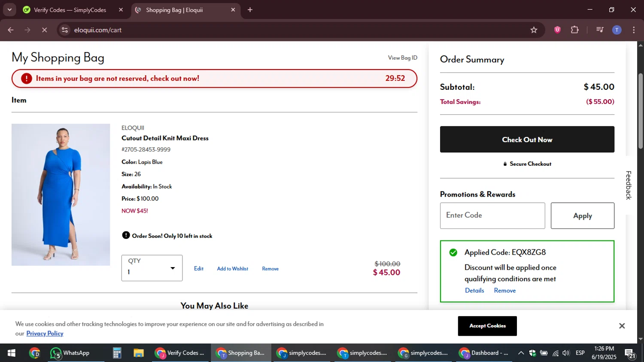Viewport: 644px width, 362px height.
Task: Open the volume control tray icon
Action: 566,353
